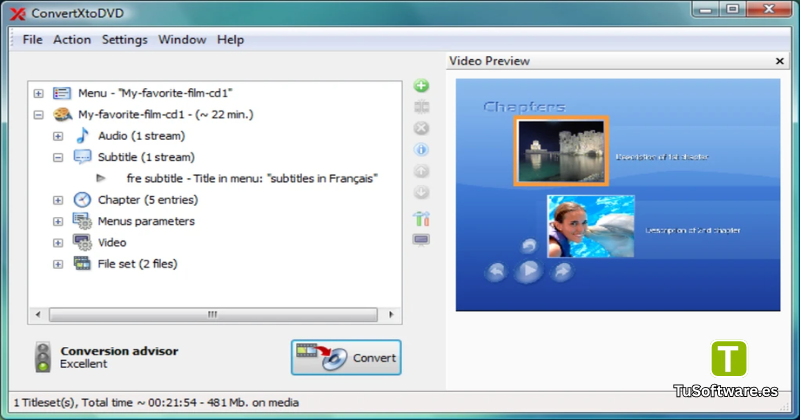Click the grey remove item X icon
800x420 pixels.
coord(421,128)
